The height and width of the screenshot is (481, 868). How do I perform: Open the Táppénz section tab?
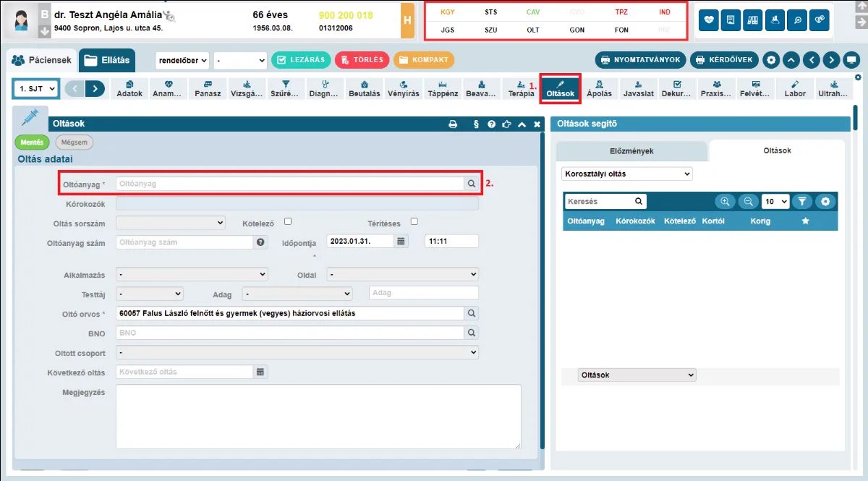(442, 89)
